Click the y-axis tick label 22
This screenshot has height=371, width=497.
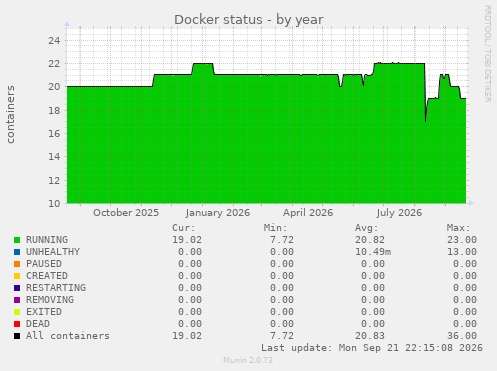[54, 64]
